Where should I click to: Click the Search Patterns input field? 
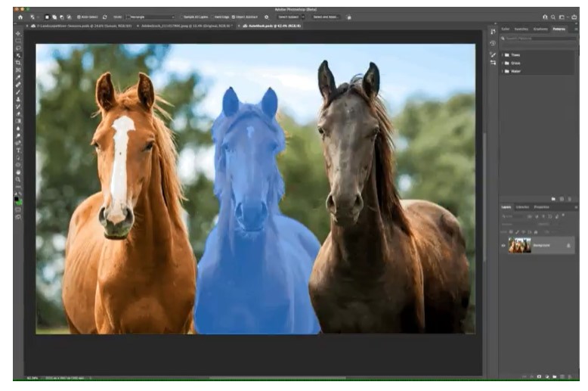[x=539, y=39]
